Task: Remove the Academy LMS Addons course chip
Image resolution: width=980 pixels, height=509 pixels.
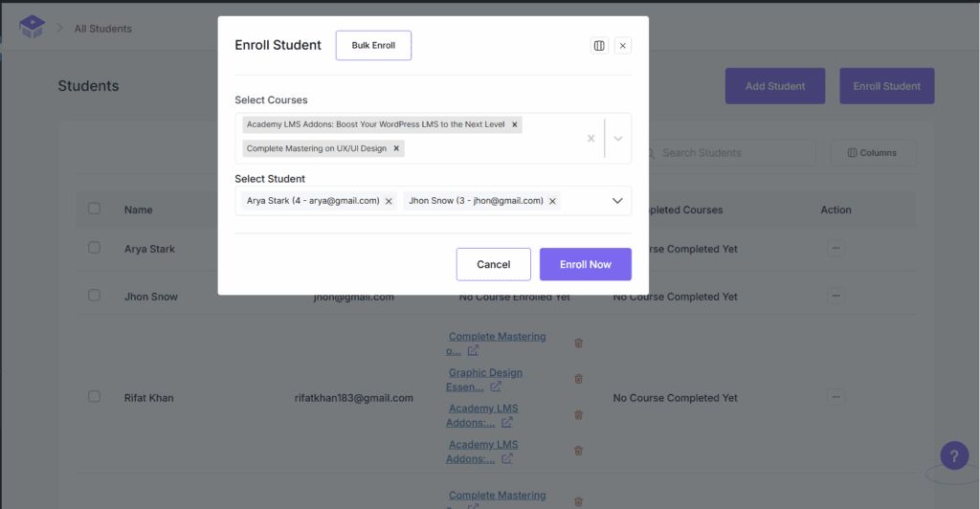Action: (x=515, y=124)
